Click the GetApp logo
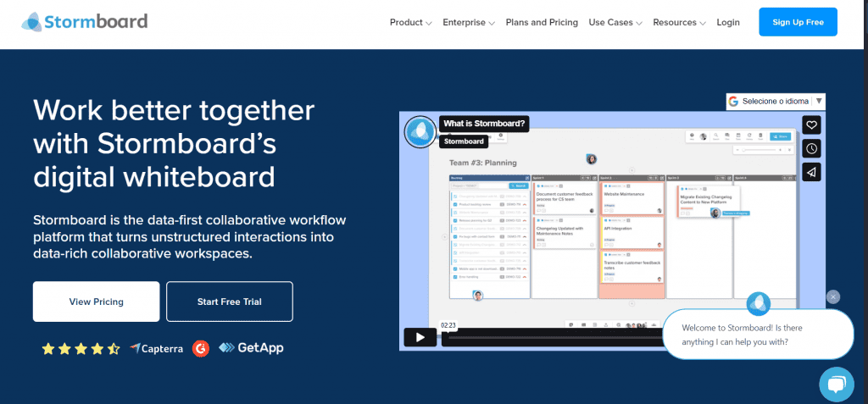Image resolution: width=868 pixels, height=404 pixels. (251, 348)
